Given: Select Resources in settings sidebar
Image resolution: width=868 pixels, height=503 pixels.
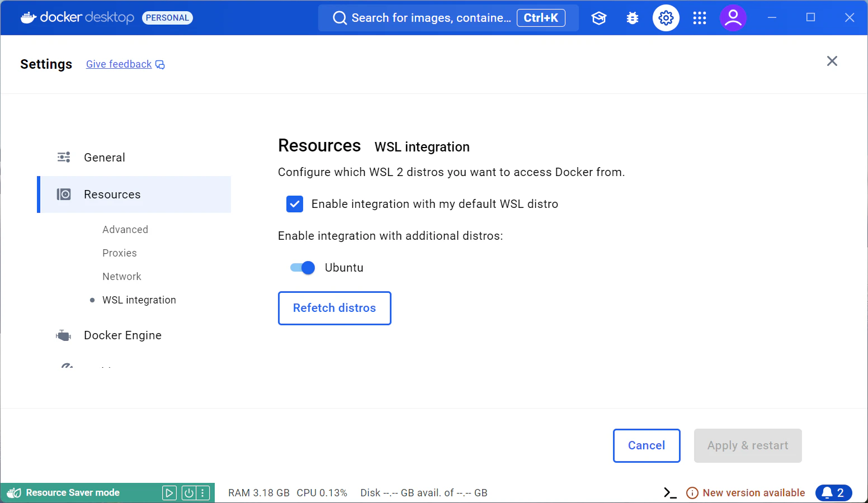Looking at the screenshot, I should click(134, 194).
